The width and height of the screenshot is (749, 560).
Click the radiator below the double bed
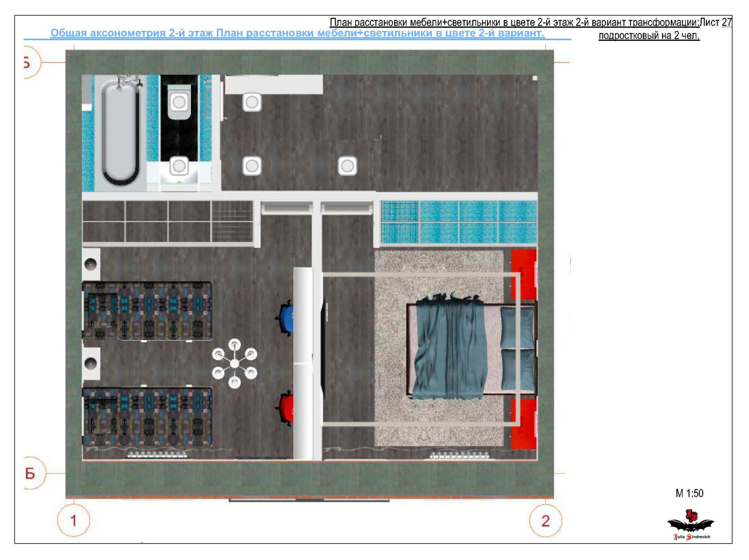tap(459, 455)
